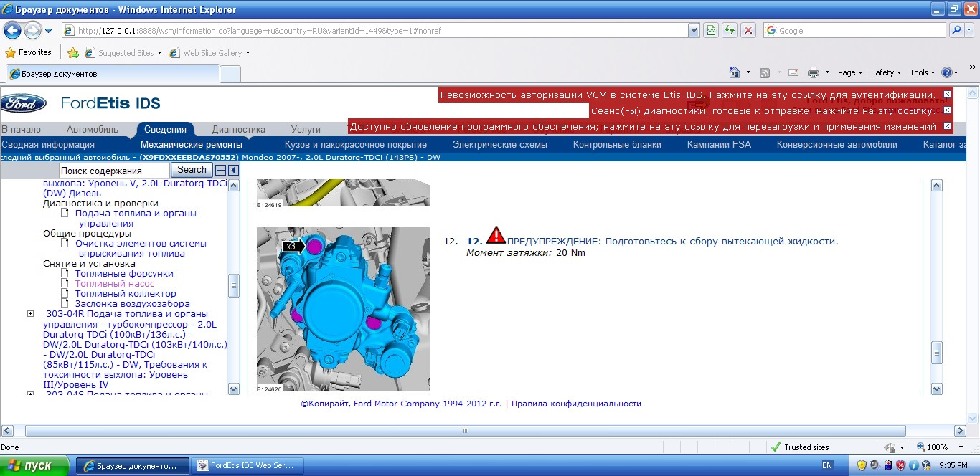
Task: Click the Ford oval logo
Action: (24, 103)
